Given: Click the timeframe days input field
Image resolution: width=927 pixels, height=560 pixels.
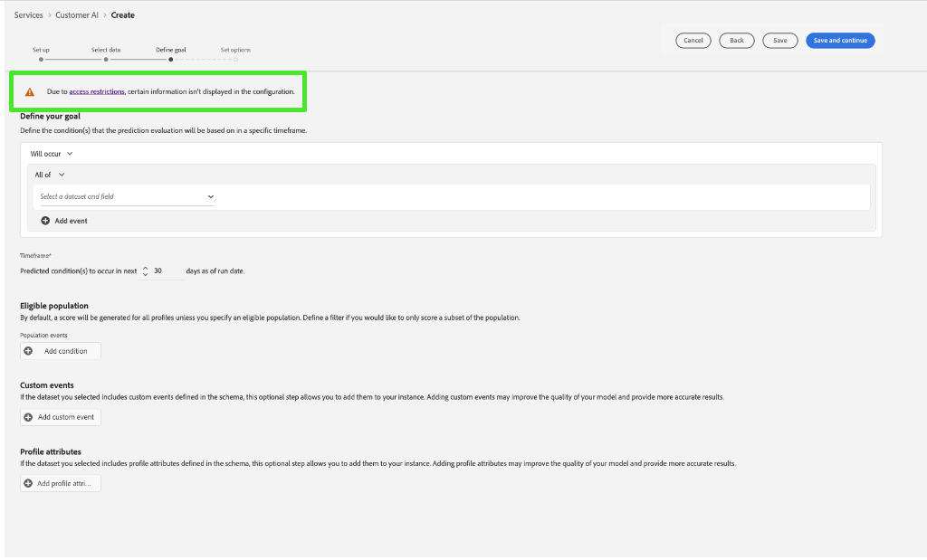Looking at the screenshot, I should (167, 271).
